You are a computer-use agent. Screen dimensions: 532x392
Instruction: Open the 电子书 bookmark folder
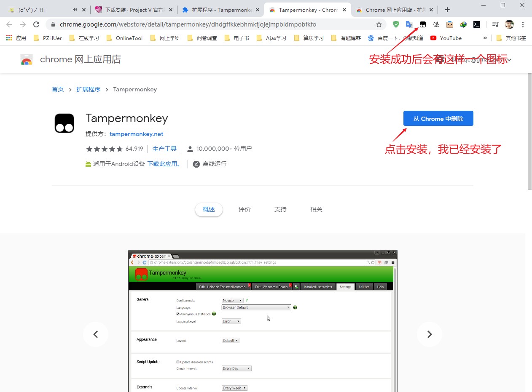(x=236, y=38)
